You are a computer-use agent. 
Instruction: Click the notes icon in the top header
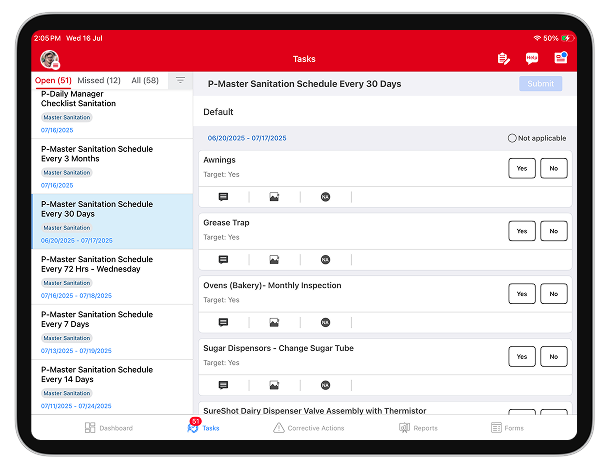[503, 59]
